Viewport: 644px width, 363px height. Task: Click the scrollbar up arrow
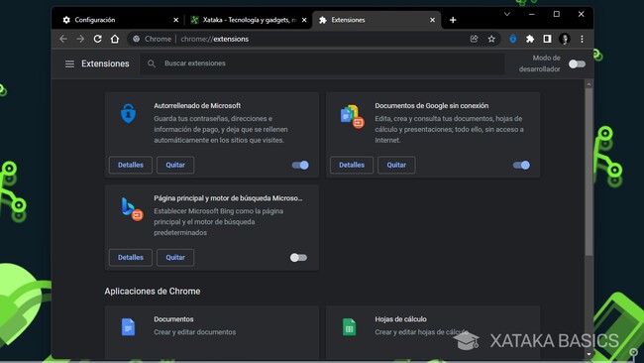tap(589, 84)
